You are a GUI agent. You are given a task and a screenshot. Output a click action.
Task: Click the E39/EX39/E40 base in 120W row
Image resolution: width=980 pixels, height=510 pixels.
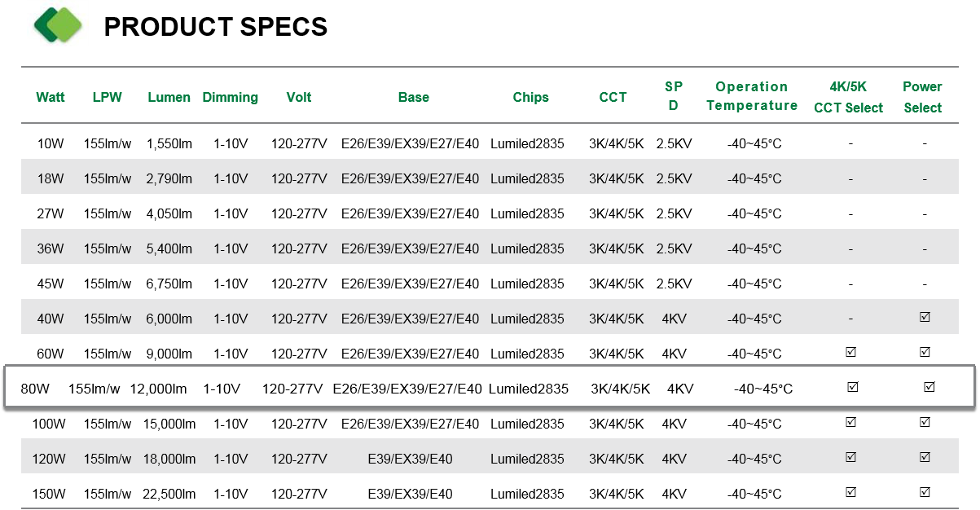(x=410, y=459)
